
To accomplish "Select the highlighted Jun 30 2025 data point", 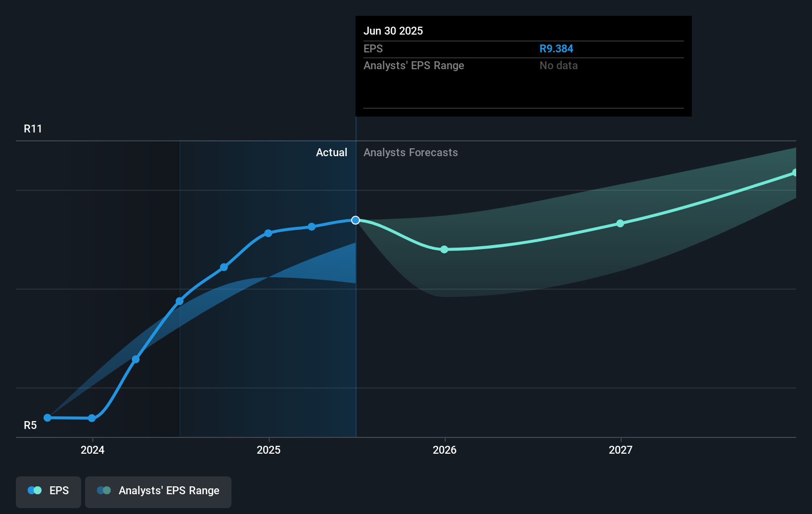I will [x=355, y=220].
